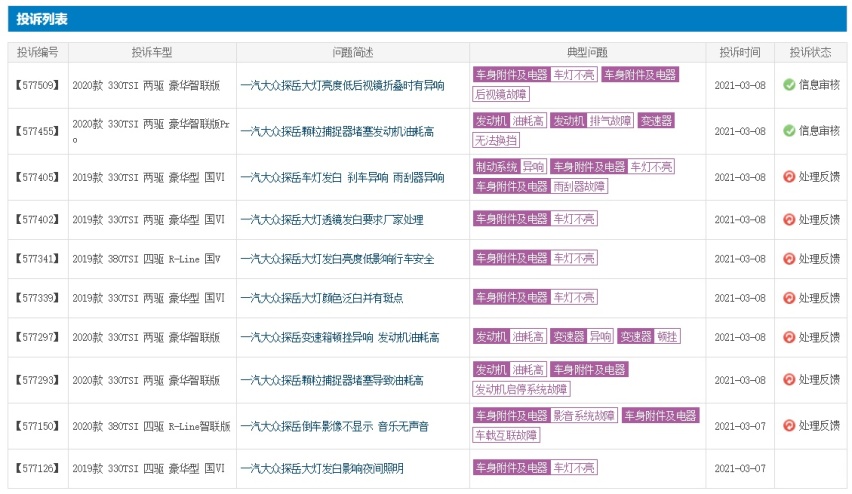Click car model 2019款 330TSI 四驱 豪华型 国VI
This screenshot has width=852, height=494.
point(148,468)
